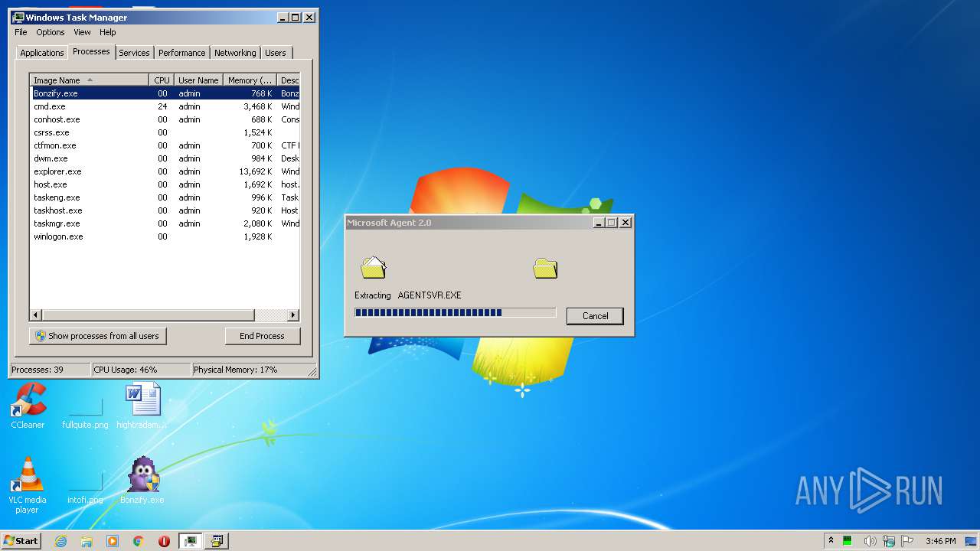Sort processes by Memory column

click(x=250, y=80)
